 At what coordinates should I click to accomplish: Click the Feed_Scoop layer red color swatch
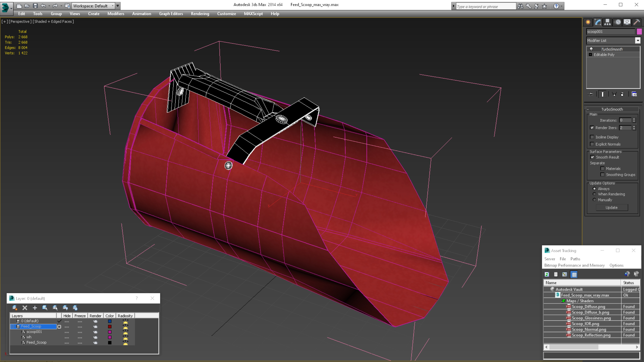click(110, 326)
